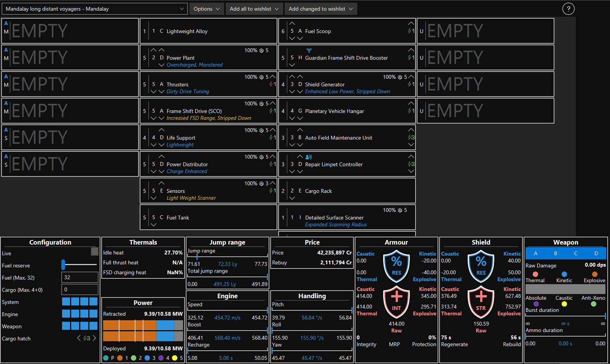Click the Fuel reserve slider handle
610x364 pixels.
coord(64,264)
